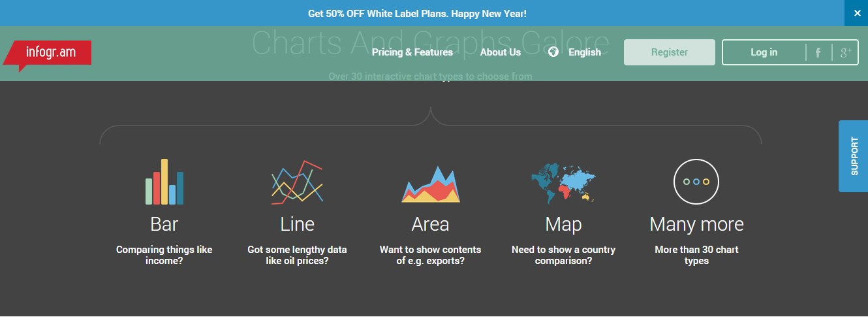Select the Bar chart icon
This screenshot has height=317, width=868.
pyautogui.click(x=164, y=182)
